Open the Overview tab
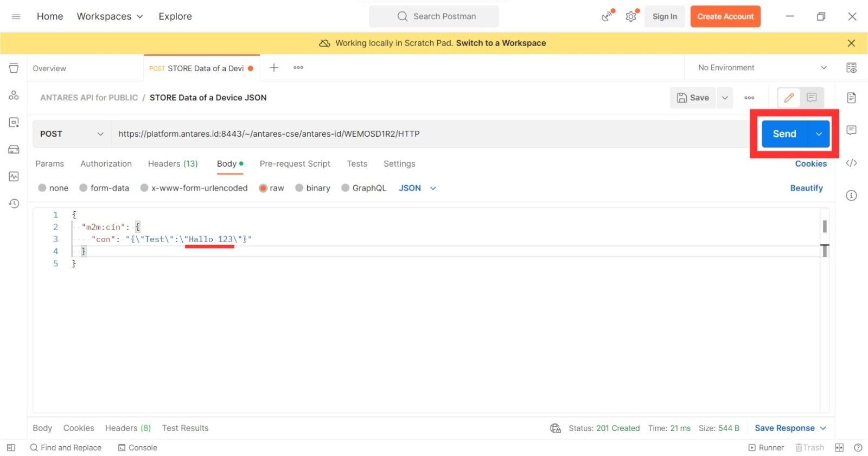The image size is (868, 456). (x=85, y=68)
